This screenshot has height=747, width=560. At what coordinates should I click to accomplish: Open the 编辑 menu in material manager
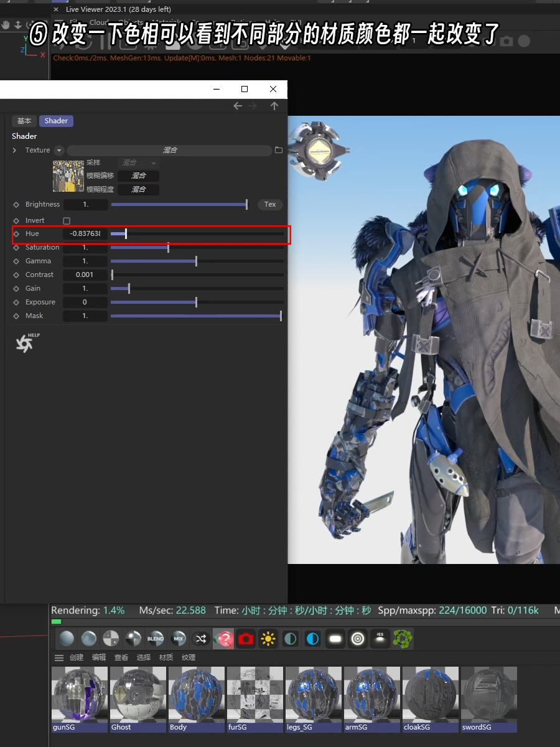tap(98, 658)
